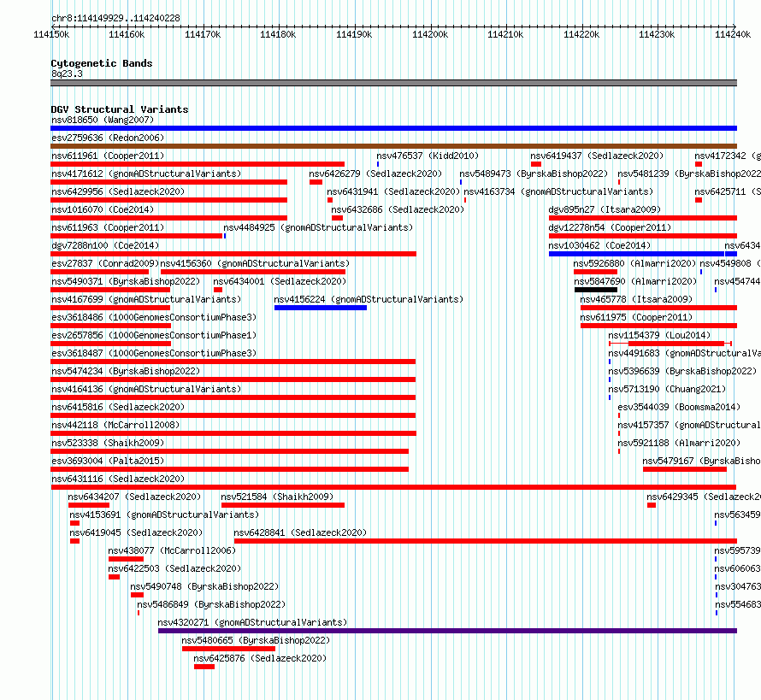Image resolution: width=761 pixels, height=700 pixels.
Task: Click esv3544039 (Boomsma2014) label
Action: point(679,407)
